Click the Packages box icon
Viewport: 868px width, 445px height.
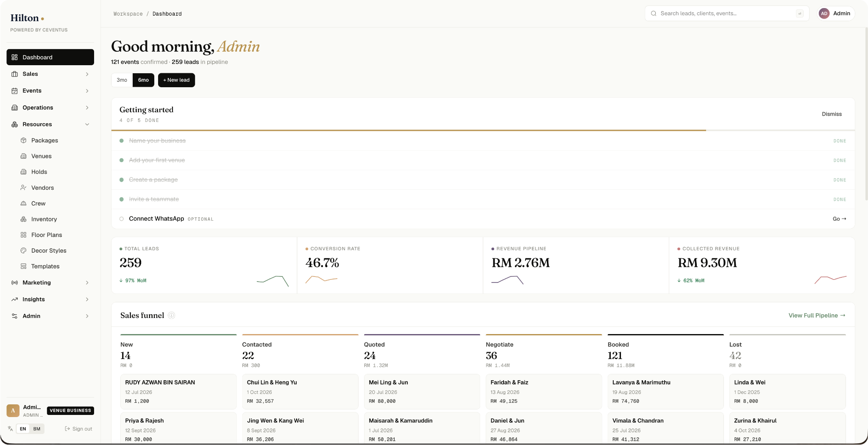(24, 140)
